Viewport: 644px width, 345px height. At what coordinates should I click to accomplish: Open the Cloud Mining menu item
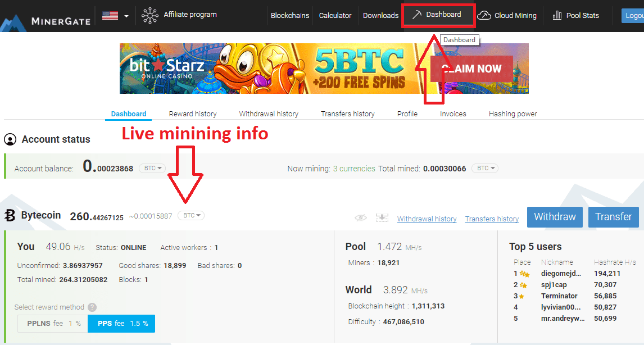tap(515, 16)
